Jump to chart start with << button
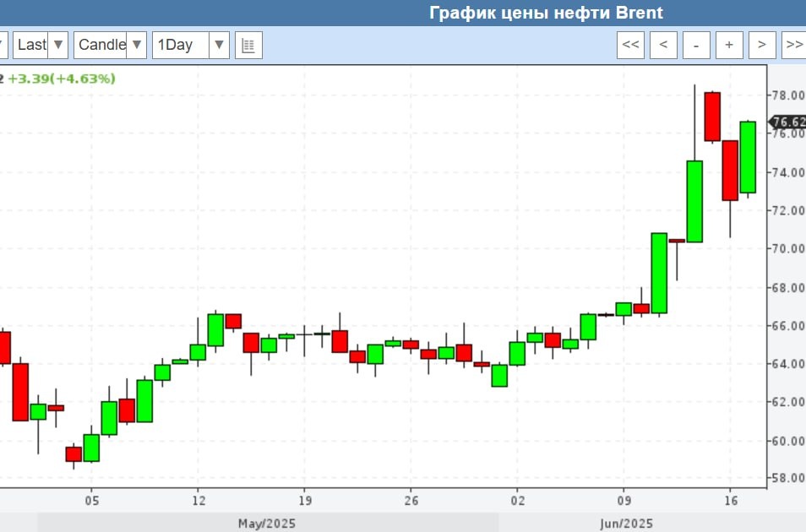Viewport: 806px width, 532px height. coord(631,45)
